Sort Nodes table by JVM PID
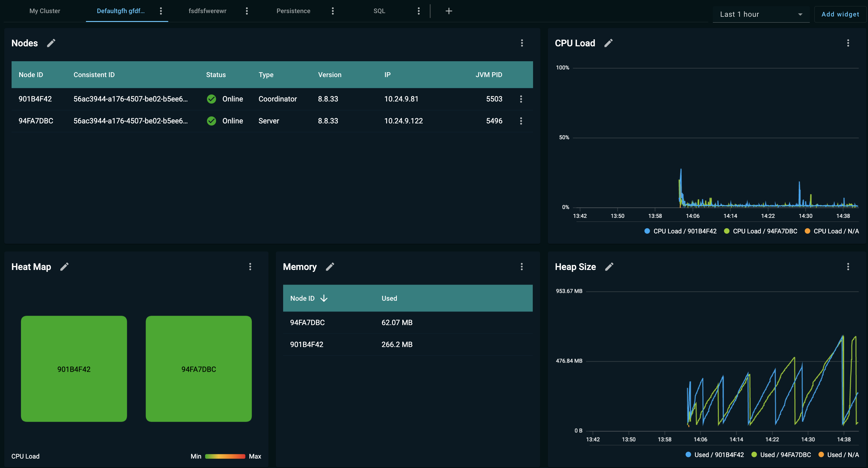The height and width of the screenshot is (468, 868). click(x=489, y=75)
